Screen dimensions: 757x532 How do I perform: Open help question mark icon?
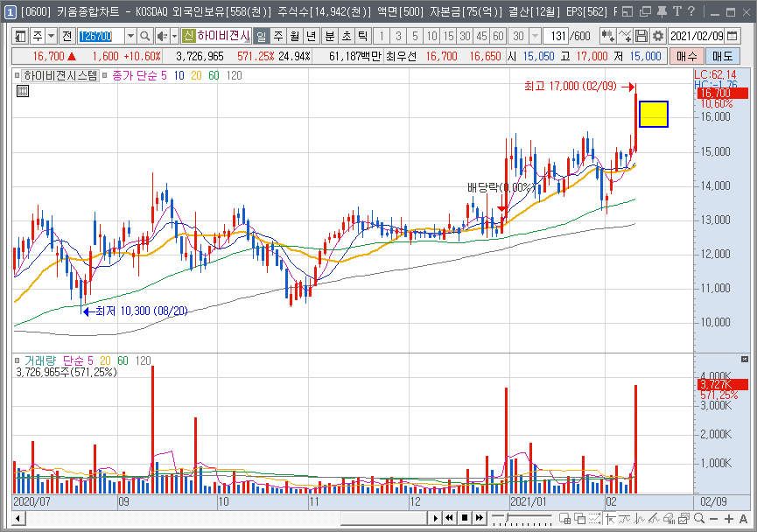[691, 11]
